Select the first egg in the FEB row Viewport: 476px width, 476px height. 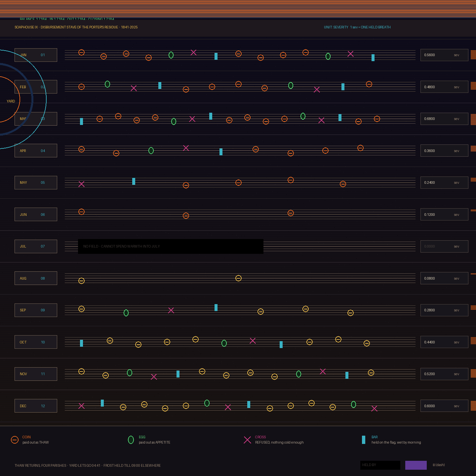tap(107, 84)
